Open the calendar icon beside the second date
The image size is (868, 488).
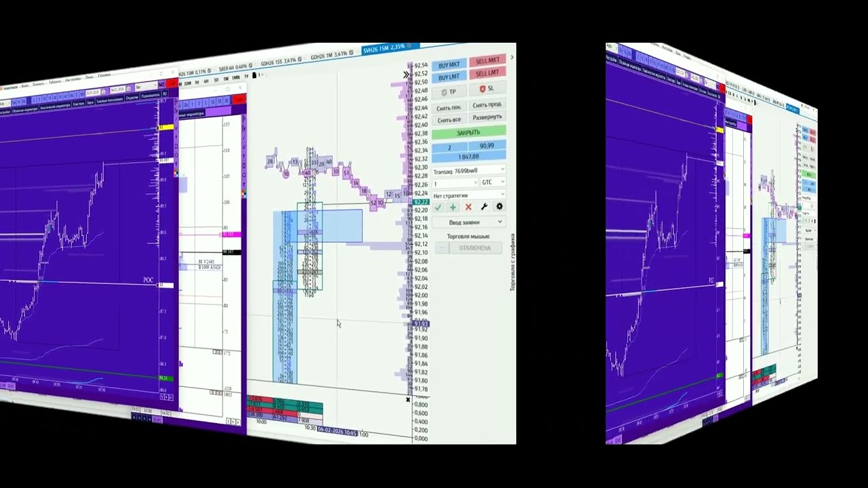coord(128,89)
